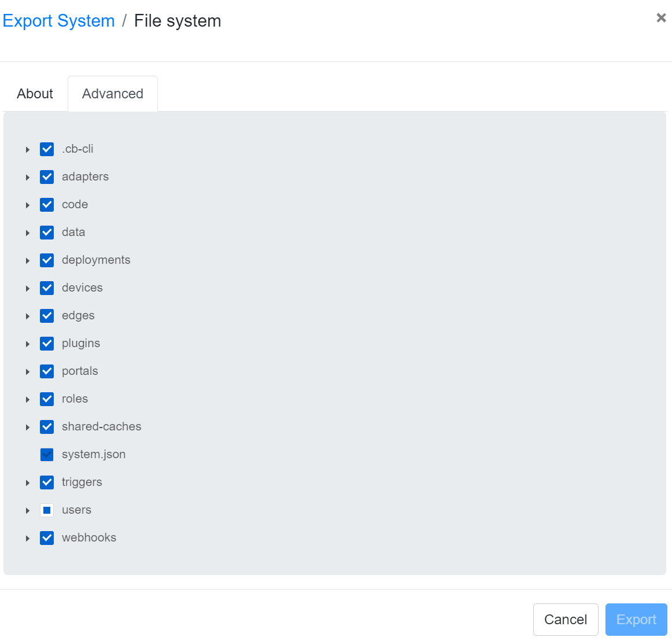
Task: Expand the data folder arrow
Action: (x=27, y=233)
